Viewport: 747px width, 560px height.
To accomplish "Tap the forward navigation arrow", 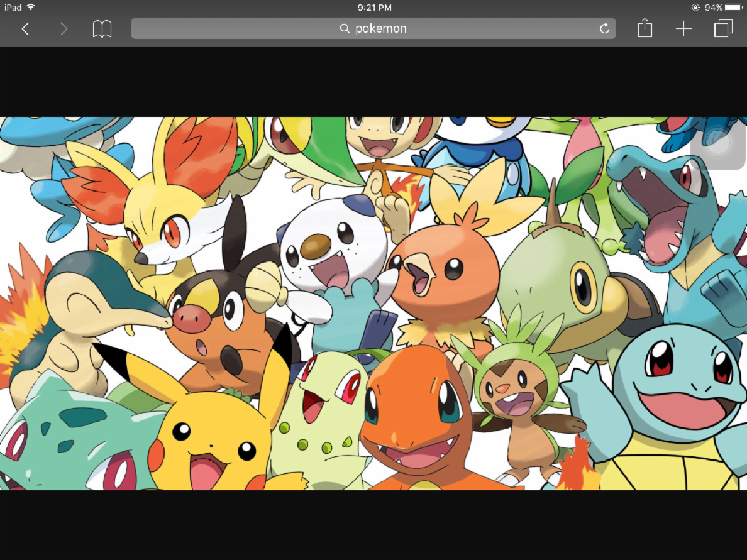I will tap(64, 29).
